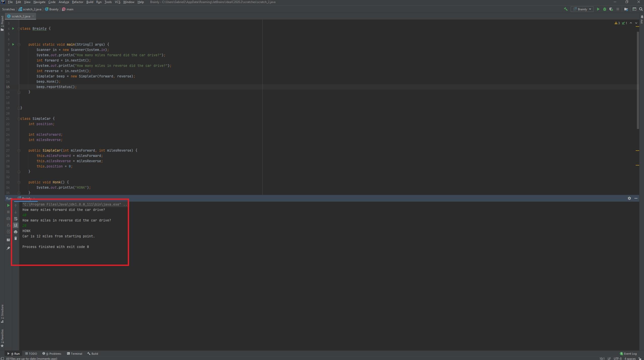Rerun Brainly from the Run panel
The width and height of the screenshot is (644, 360).
point(8,205)
